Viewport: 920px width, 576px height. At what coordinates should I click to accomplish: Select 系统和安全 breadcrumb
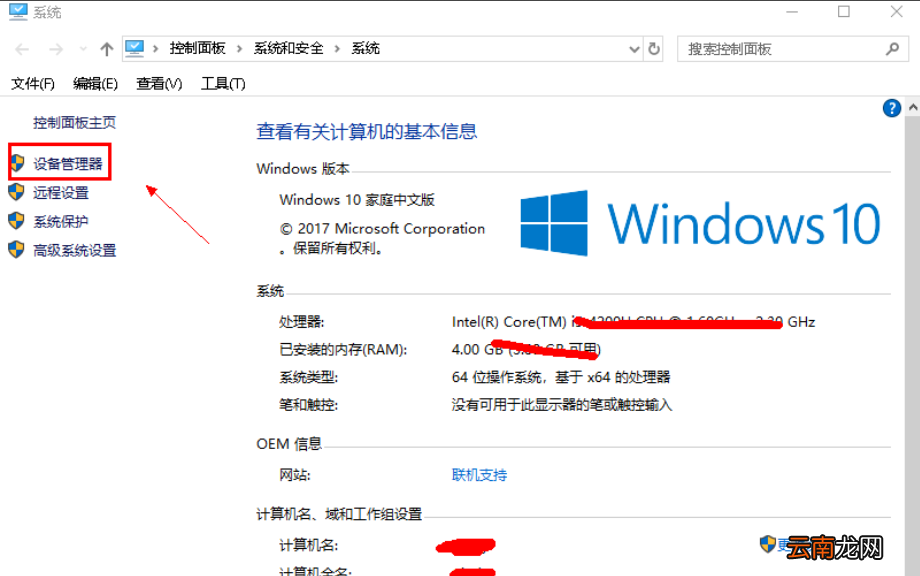coord(288,49)
